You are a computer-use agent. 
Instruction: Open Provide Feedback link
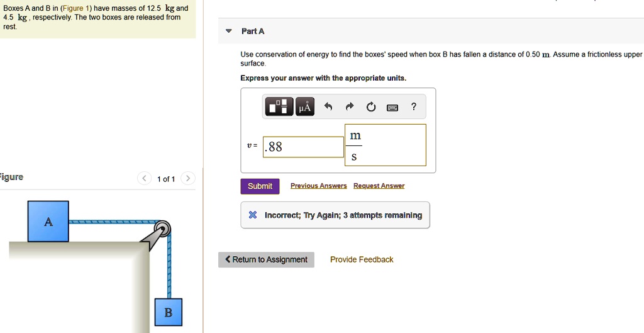(362, 259)
